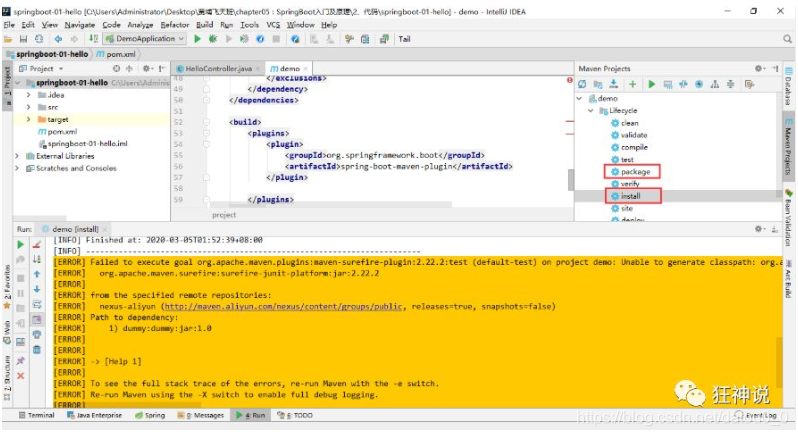The width and height of the screenshot is (798, 436).
Task: Open the Database side panel tab
Action: (788, 86)
